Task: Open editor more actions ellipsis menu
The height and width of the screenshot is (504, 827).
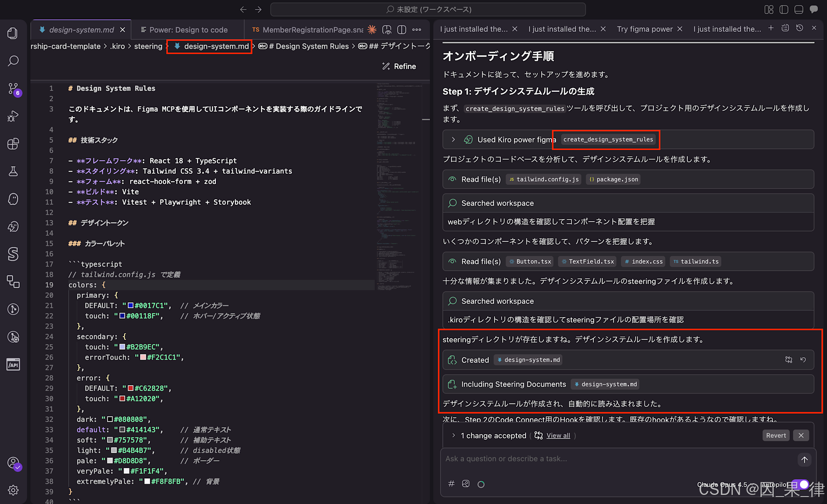Action: coord(417,30)
